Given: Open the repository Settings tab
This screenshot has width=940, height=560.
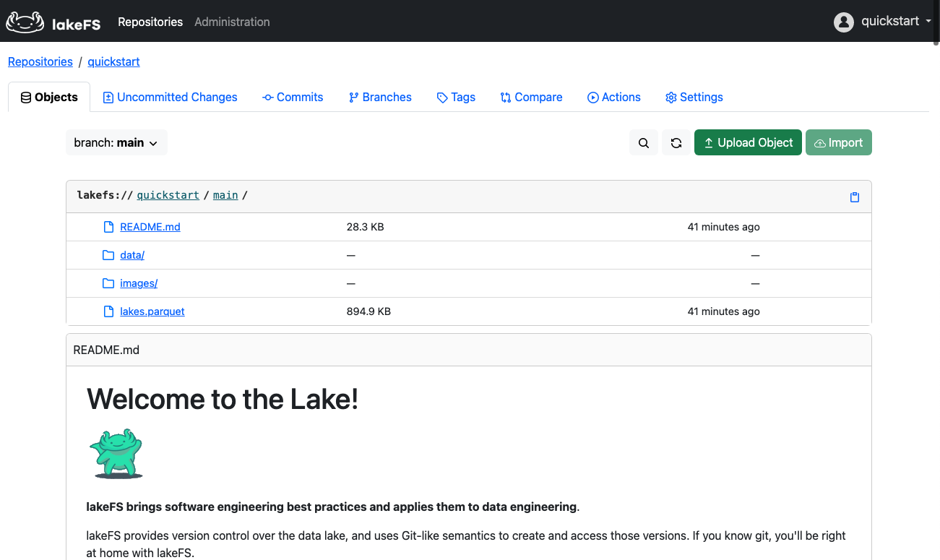Looking at the screenshot, I should click(x=694, y=97).
